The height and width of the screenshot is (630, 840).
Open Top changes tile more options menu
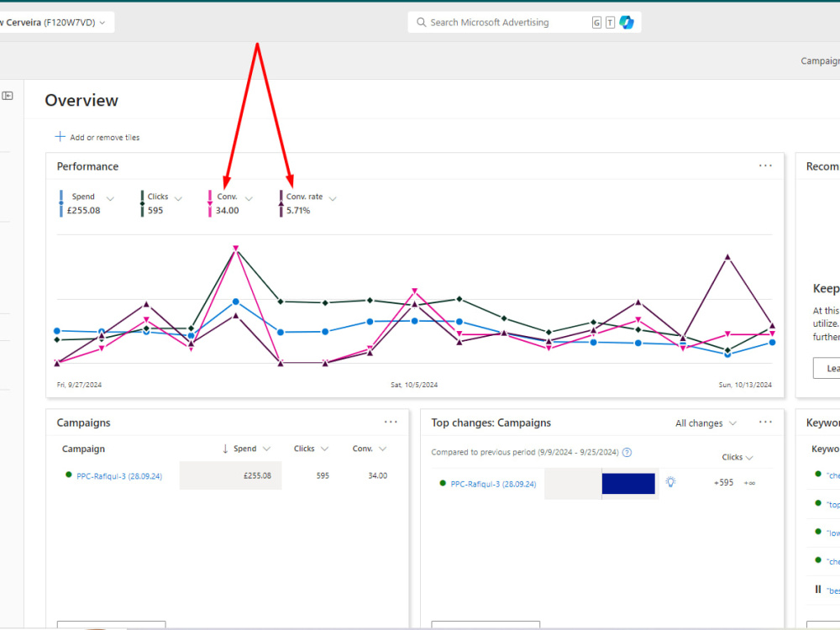[765, 423]
